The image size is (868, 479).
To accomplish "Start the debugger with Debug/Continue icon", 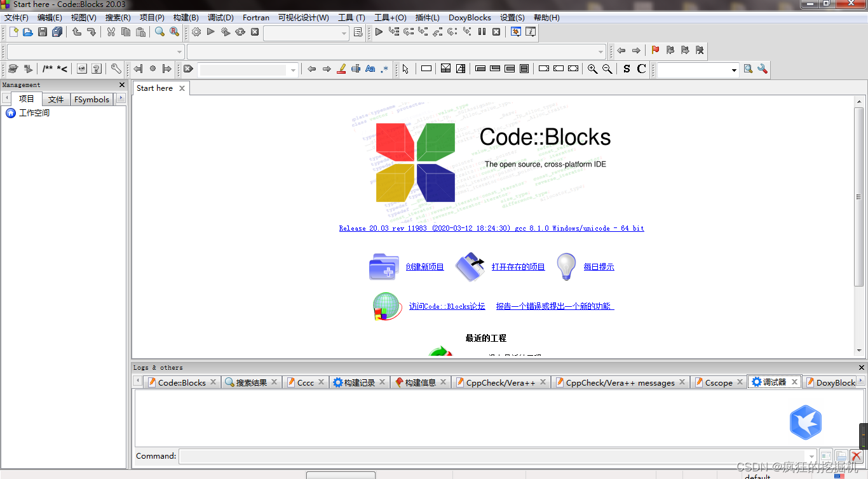I will 379,32.
